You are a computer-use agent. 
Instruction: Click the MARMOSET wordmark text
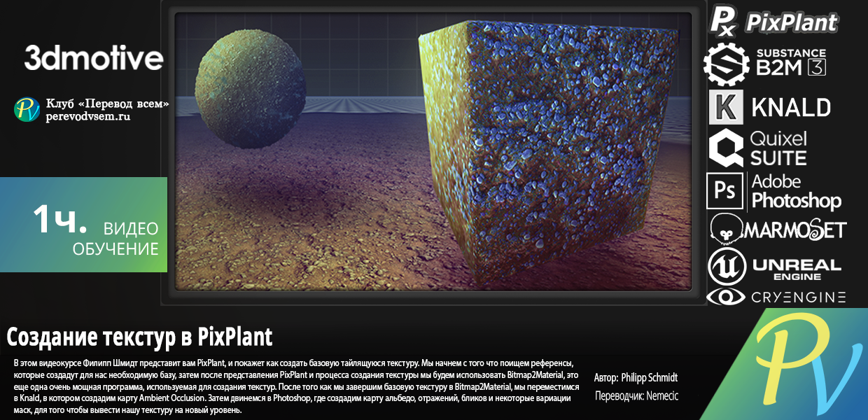(796, 230)
